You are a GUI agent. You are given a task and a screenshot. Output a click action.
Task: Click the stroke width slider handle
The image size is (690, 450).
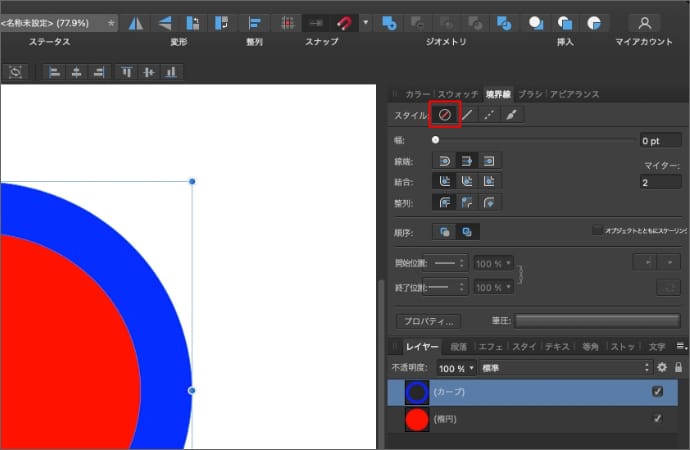[x=435, y=141]
